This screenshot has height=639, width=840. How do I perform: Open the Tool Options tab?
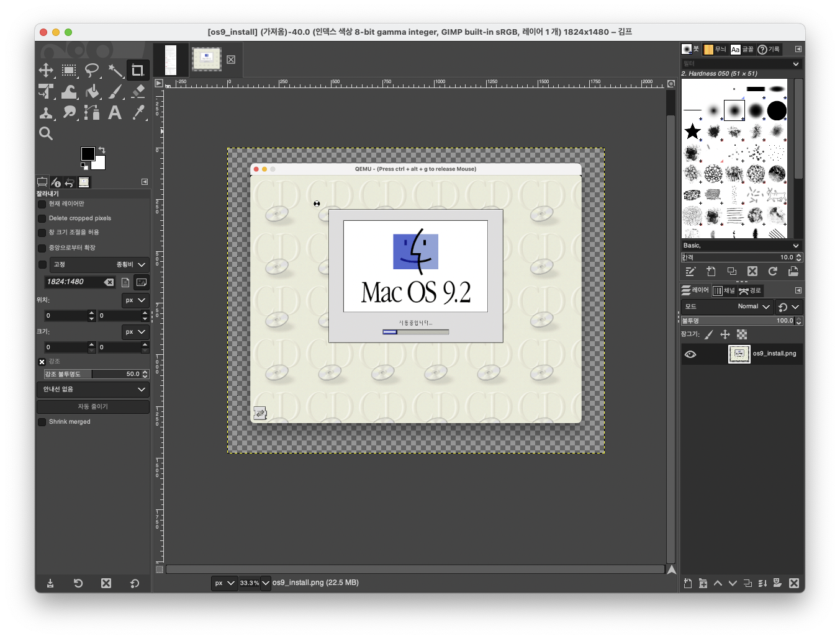click(42, 182)
